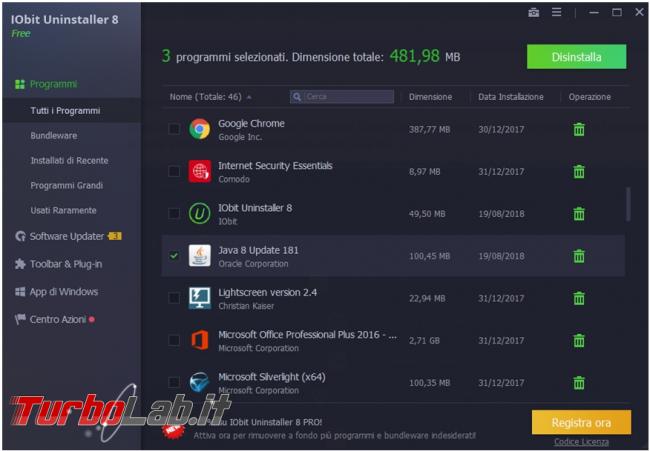Click the Operazione column header
650x451 pixels.
click(589, 97)
